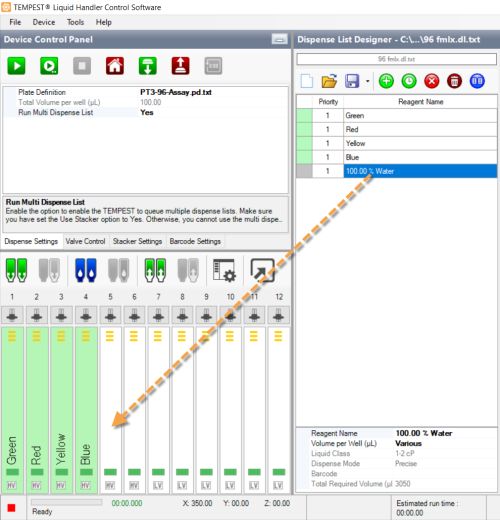Screen dimensions: 500x520
Task: Add a reagent with the green plus icon
Action: pyautogui.click(x=386, y=81)
